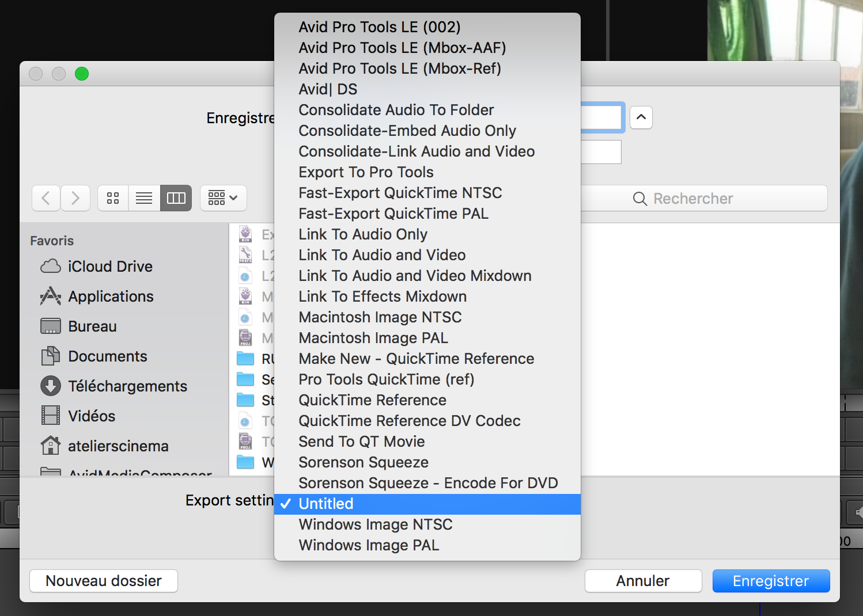Image resolution: width=863 pixels, height=616 pixels.
Task: Click the Bureau desktop icon in sidebar
Action: pos(51,326)
